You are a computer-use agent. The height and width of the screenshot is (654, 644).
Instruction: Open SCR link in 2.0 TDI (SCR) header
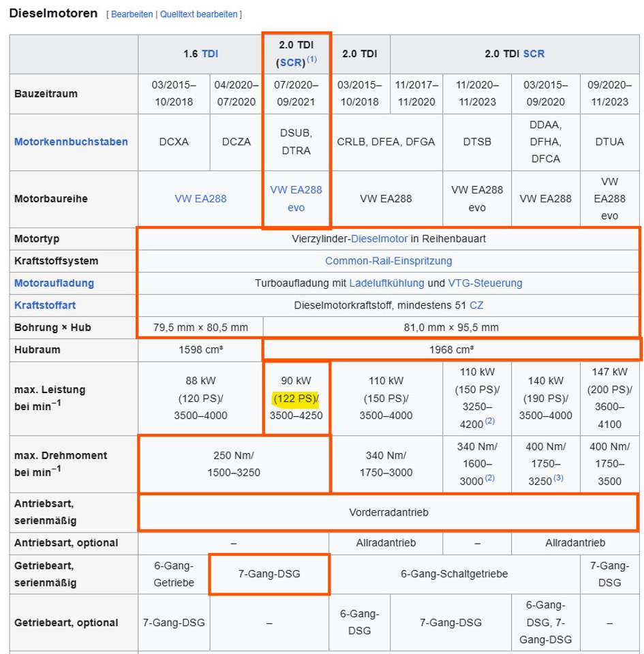point(290,63)
